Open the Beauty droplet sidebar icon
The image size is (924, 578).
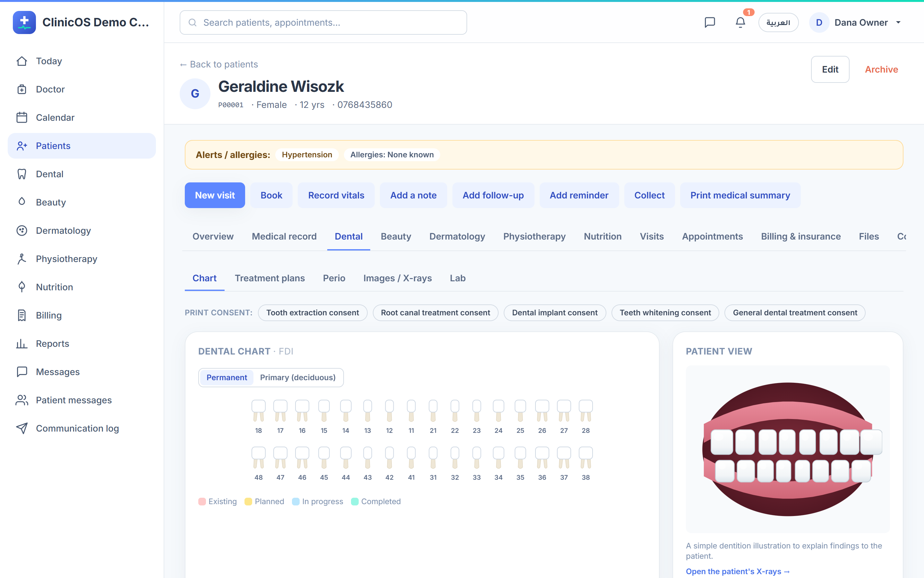click(22, 201)
